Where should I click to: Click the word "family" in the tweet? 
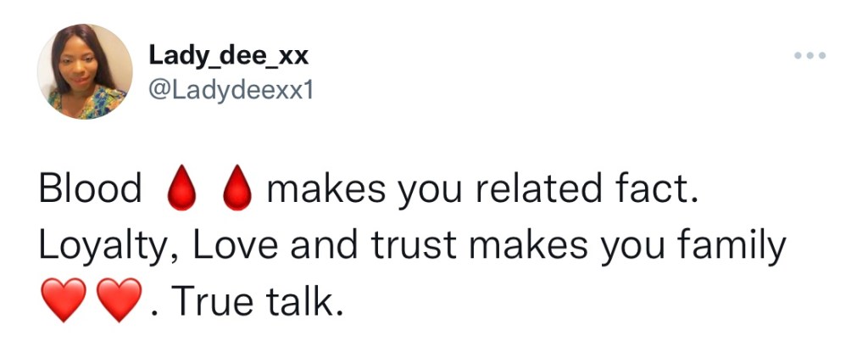[x=731, y=247]
